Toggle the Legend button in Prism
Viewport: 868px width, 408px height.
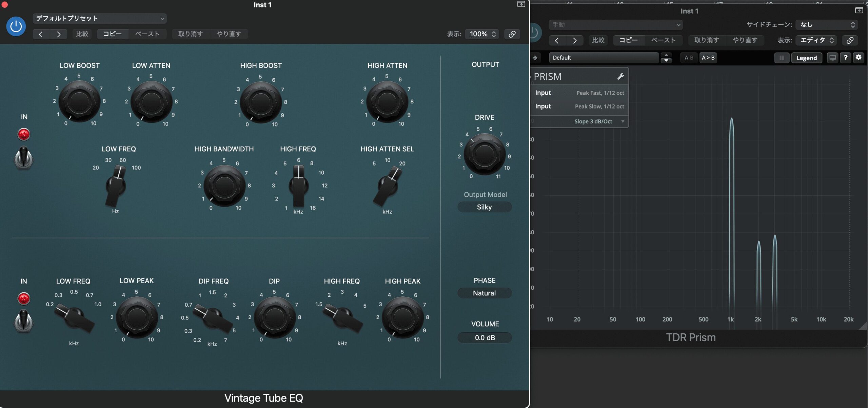[x=806, y=58]
